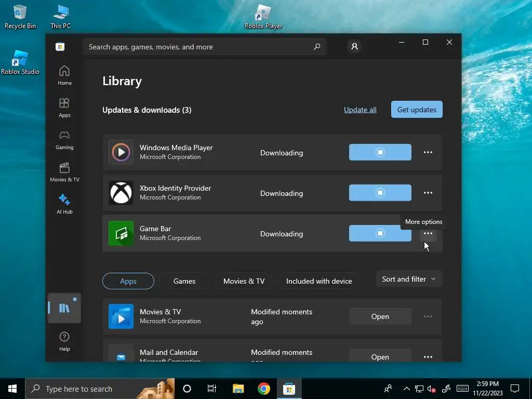Select the Apps filter tab

click(x=128, y=281)
